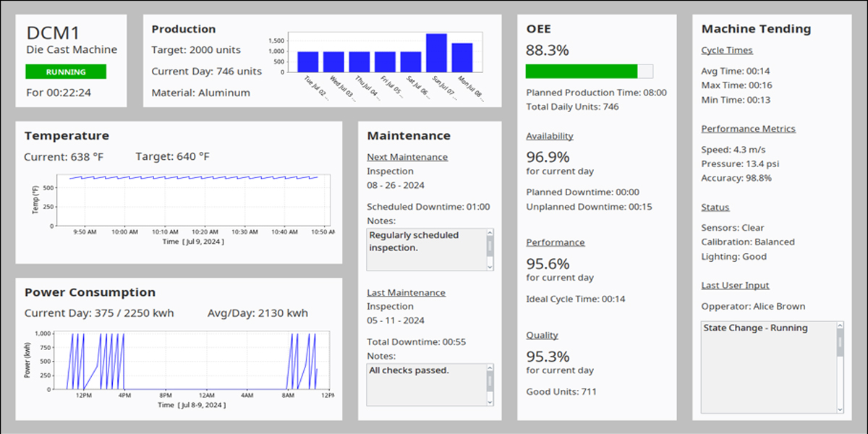Image resolution: width=868 pixels, height=434 pixels.
Task: Select the Sun Jul 07 production bar
Action: click(436, 53)
